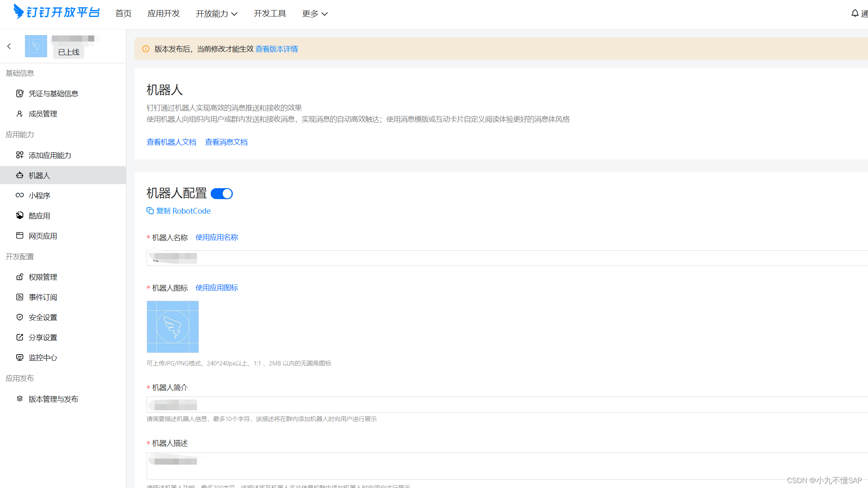Click the copy RobotCode icon
868x488 pixels.
pos(150,211)
